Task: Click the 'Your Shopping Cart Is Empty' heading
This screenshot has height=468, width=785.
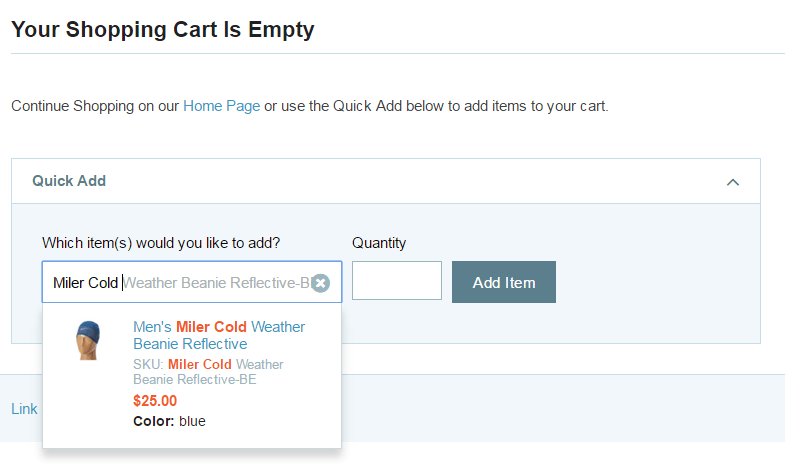Action: [163, 30]
